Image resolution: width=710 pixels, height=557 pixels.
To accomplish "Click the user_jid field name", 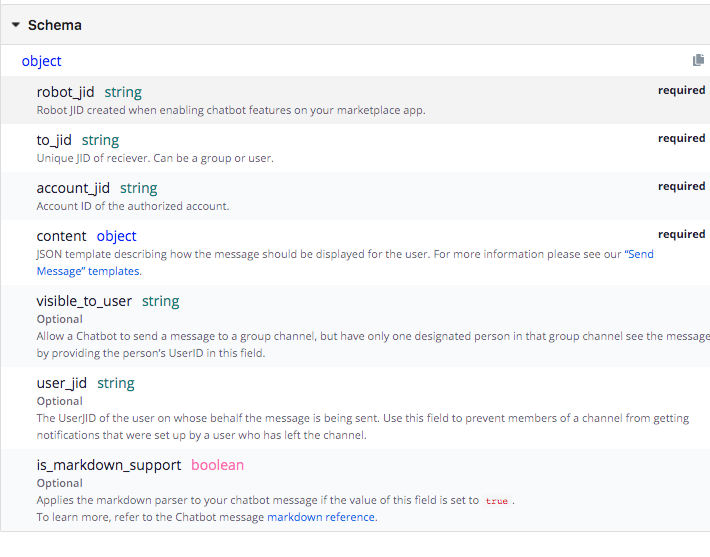I will (x=62, y=383).
